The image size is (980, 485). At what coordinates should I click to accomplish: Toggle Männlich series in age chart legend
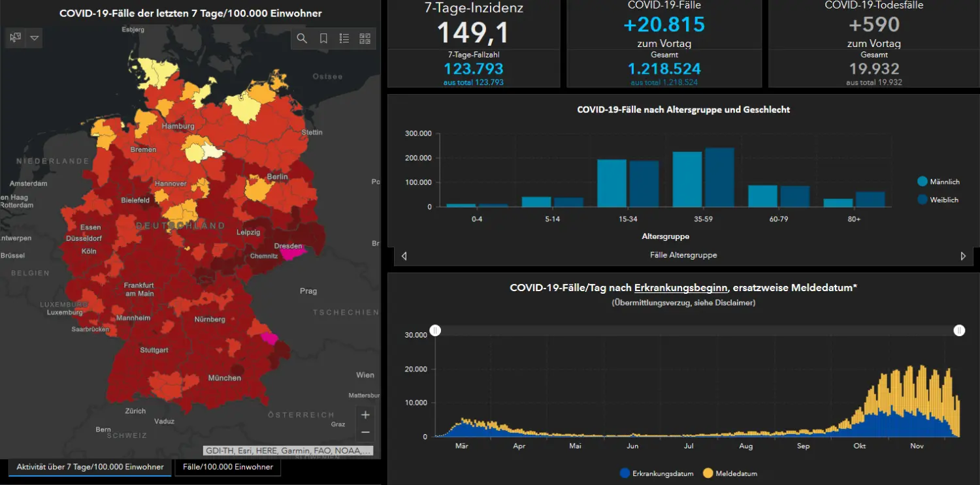[x=938, y=181]
